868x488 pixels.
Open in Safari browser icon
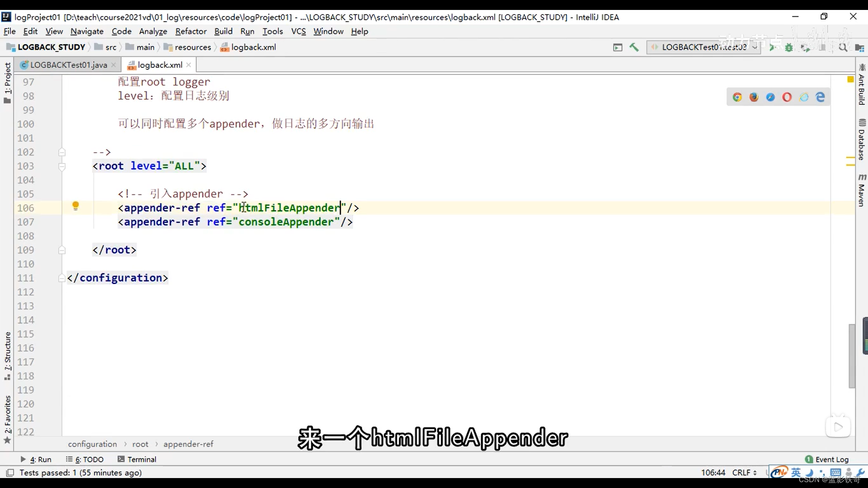pos(770,97)
